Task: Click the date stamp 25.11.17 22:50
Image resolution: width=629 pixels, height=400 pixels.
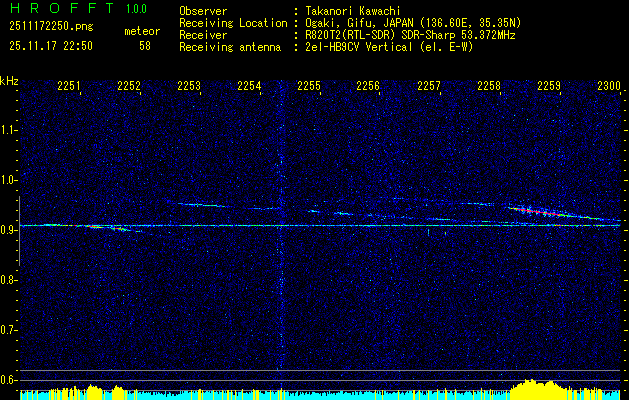Action: [51, 46]
